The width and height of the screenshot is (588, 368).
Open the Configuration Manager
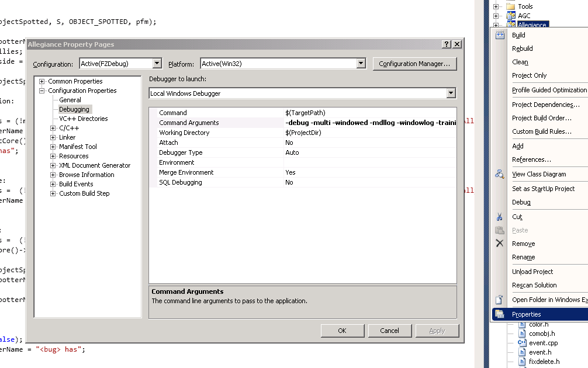point(414,64)
